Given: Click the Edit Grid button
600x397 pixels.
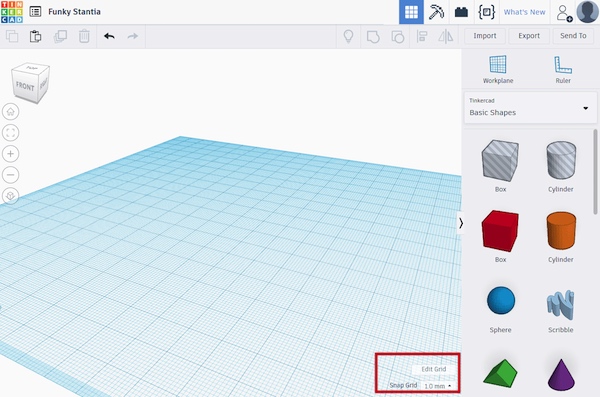Looking at the screenshot, I should click(434, 369).
